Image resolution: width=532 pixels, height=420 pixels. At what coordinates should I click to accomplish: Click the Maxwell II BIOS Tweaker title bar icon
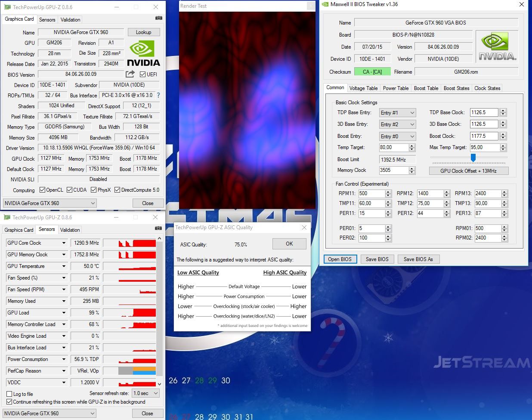(325, 4)
